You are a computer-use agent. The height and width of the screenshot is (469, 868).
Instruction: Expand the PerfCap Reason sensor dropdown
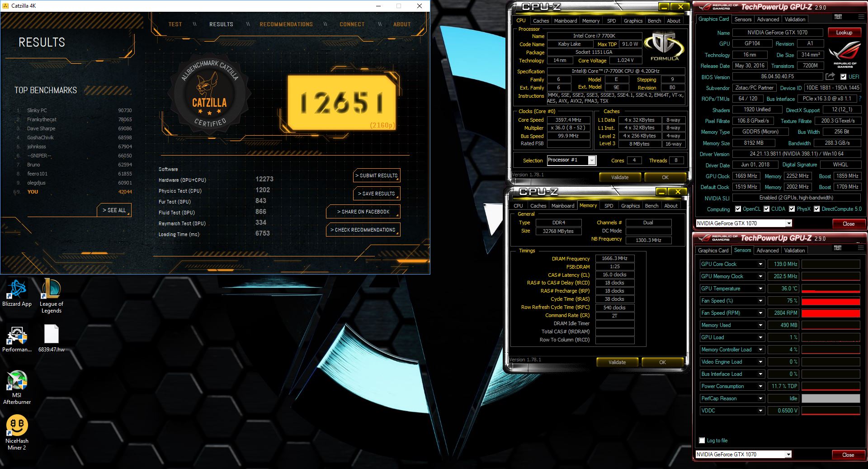click(760, 398)
